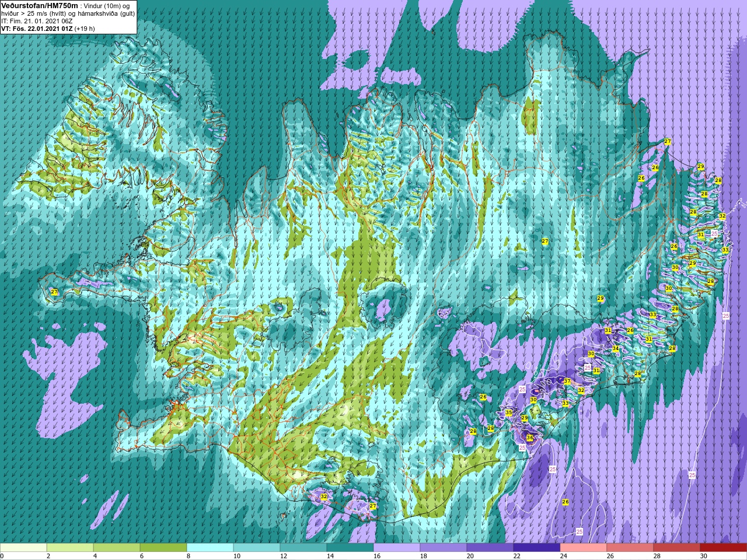Pick the 28–30 m/s red legend swatch
The image size is (747, 560).
[677, 548]
